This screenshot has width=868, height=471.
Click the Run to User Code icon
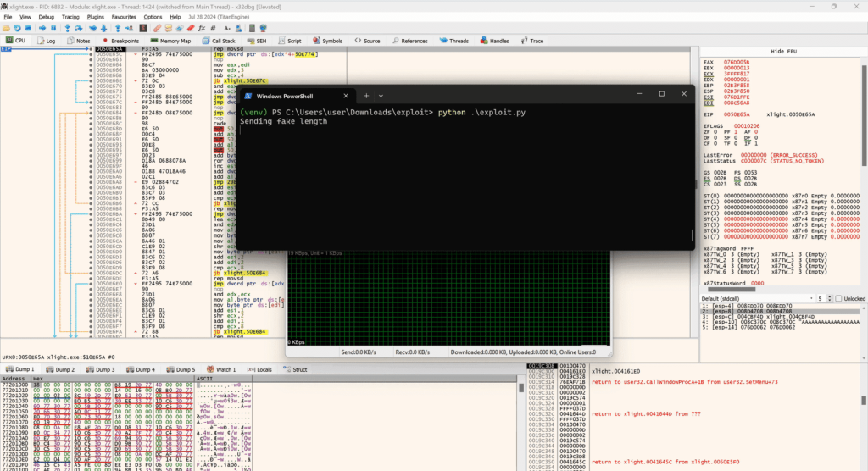point(129,28)
